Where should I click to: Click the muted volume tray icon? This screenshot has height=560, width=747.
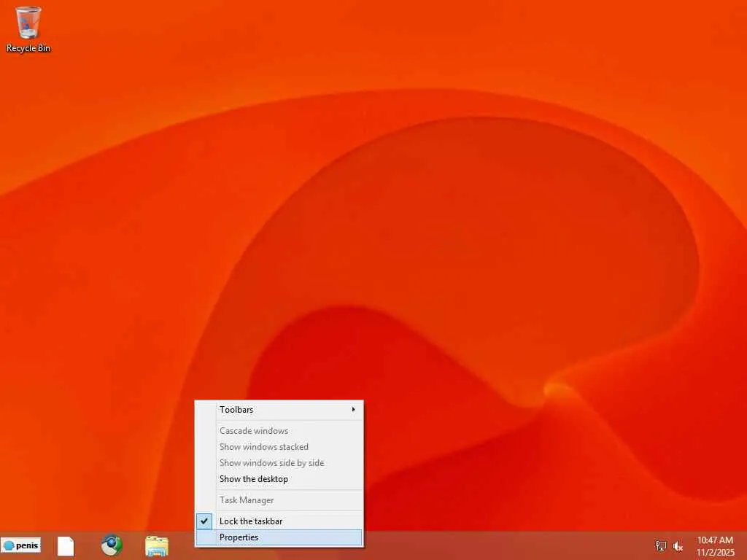point(678,545)
